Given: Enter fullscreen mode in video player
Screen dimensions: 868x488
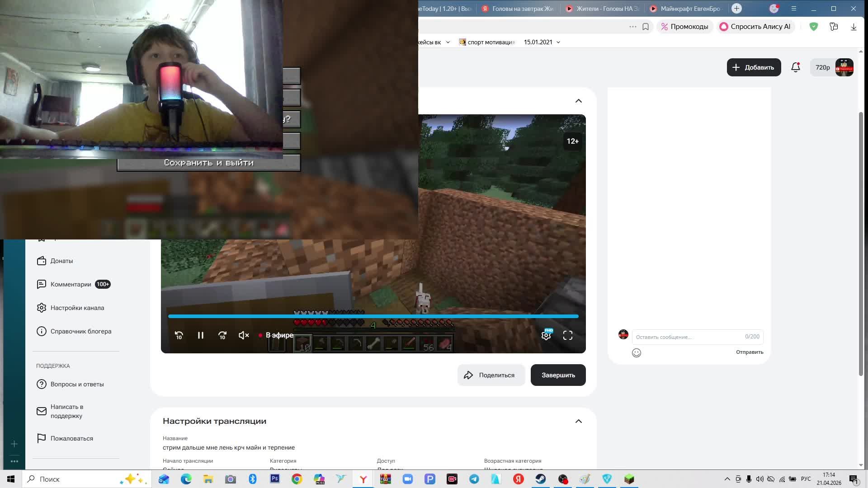Looking at the screenshot, I should tap(568, 335).
